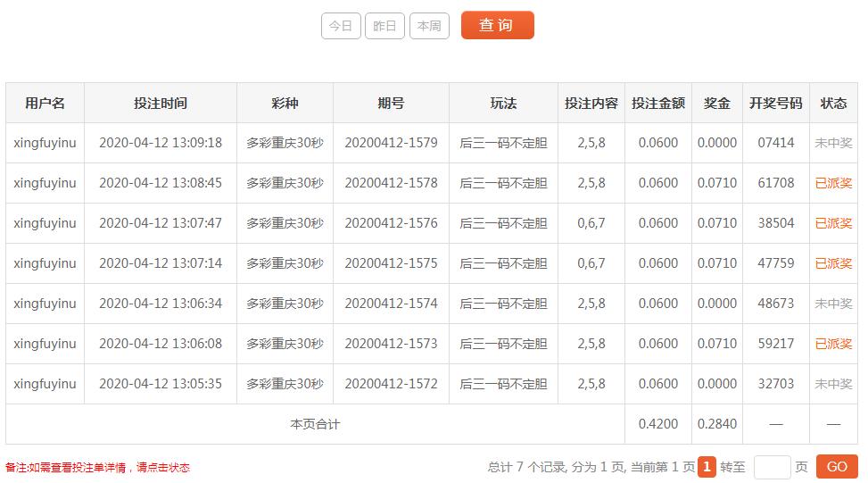Click winning number 47759
The image size is (868, 483).
point(775,263)
